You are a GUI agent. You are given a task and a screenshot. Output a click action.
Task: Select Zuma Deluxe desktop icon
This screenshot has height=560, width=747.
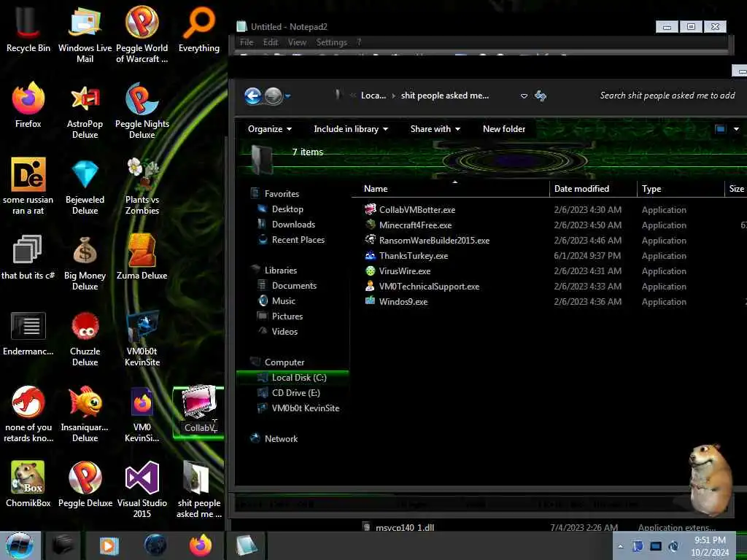coord(142,257)
